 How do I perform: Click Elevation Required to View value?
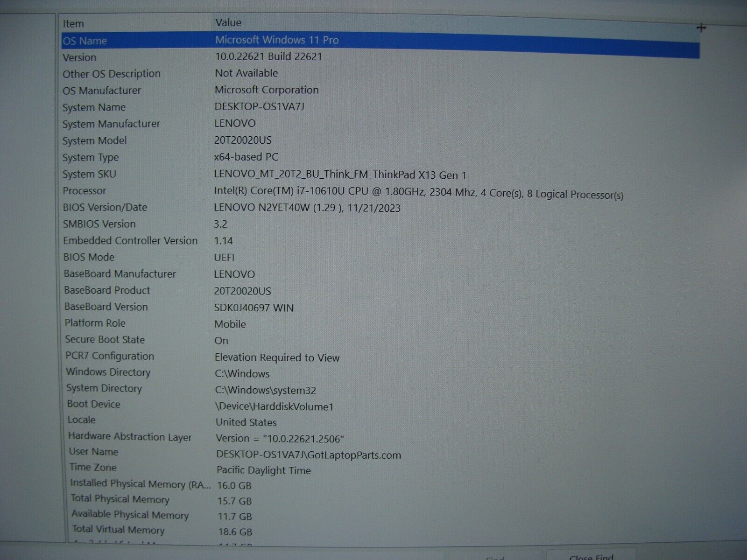(277, 357)
